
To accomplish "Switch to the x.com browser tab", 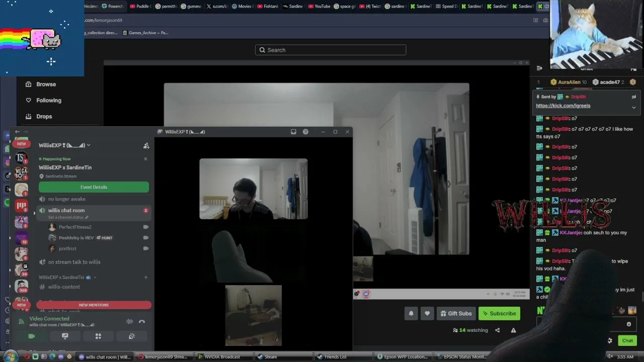I will point(216,7).
